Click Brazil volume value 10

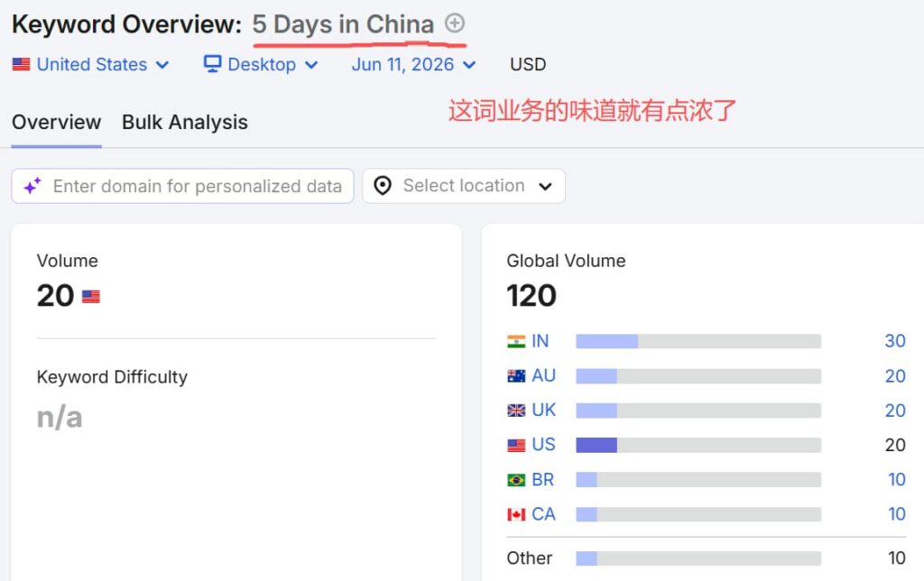(x=896, y=480)
